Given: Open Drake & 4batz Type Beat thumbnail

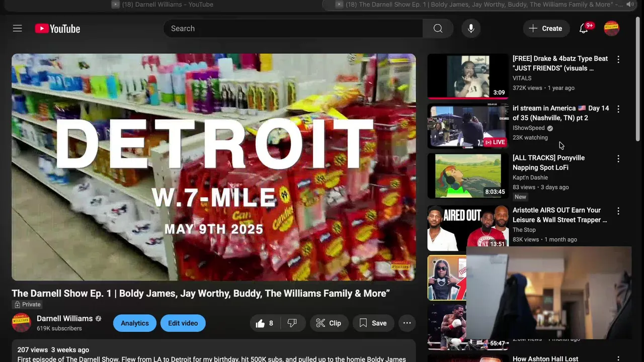Looking at the screenshot, I should point(468,76).
